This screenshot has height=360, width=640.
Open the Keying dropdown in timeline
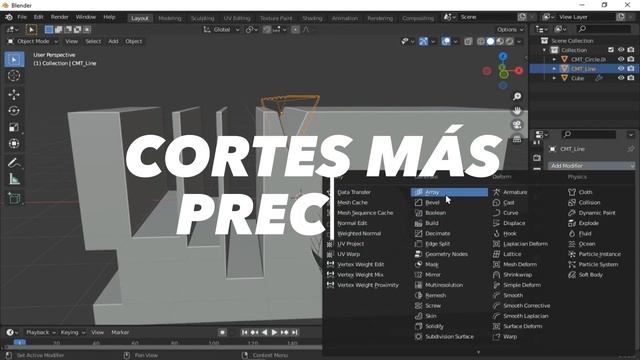73,333
